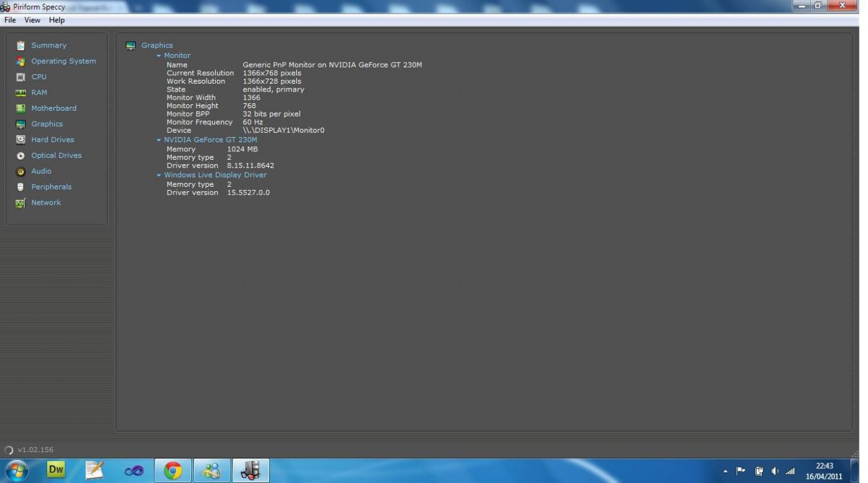This screenshot has width=868, height=483.
Task: Open the File menu
Action: [10, 20]
